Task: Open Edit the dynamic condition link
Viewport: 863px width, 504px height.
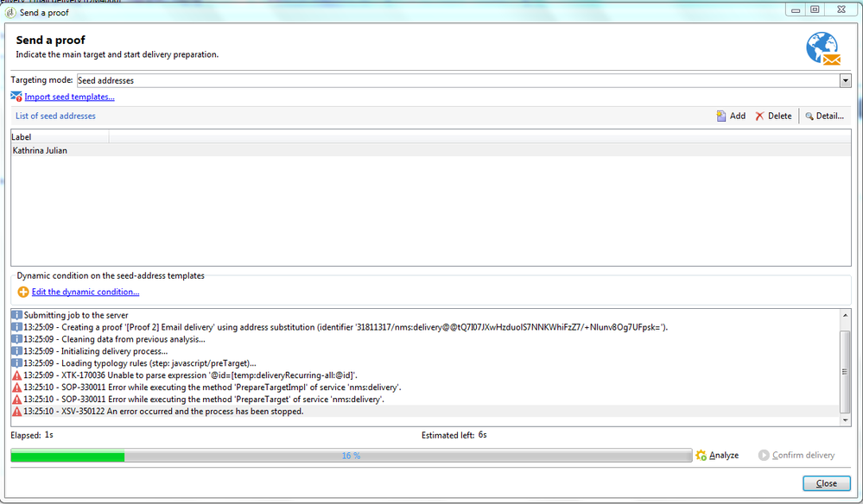Action: pyautogui.click(x=85, y=292)
